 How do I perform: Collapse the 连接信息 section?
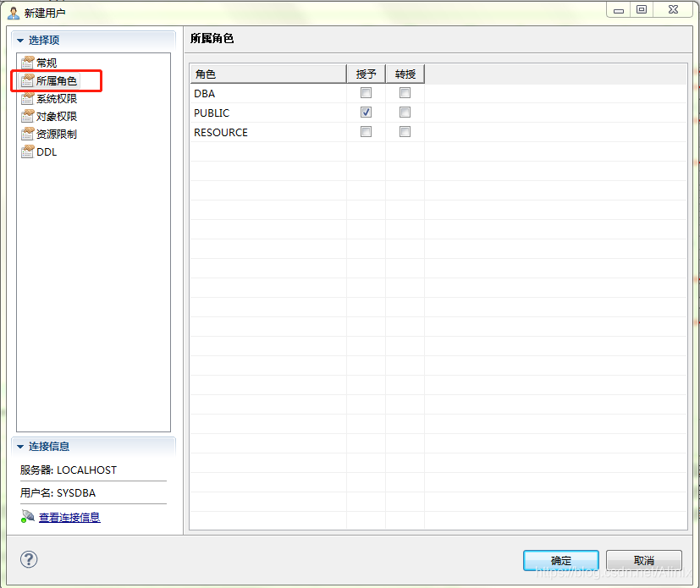pyautogui.click(x=20, y=446)
